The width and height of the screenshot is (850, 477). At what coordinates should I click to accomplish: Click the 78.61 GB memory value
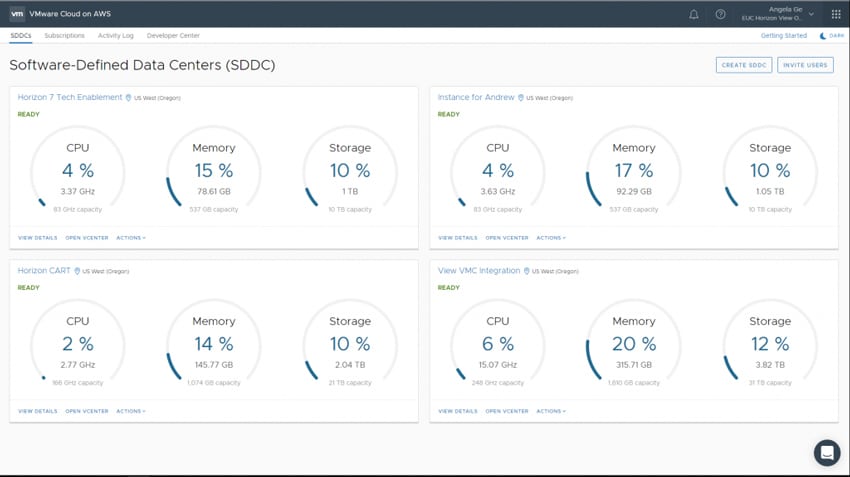coord(214,191)
